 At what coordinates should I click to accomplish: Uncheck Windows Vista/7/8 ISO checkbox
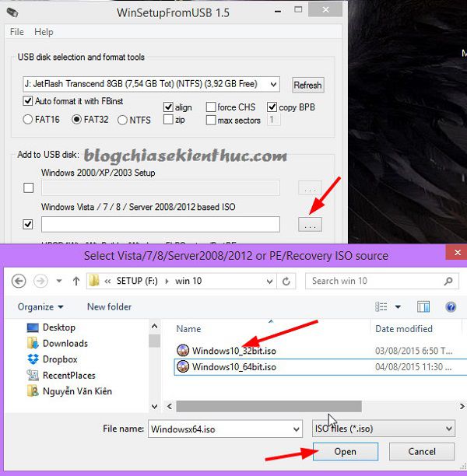[x=28, y=224]
